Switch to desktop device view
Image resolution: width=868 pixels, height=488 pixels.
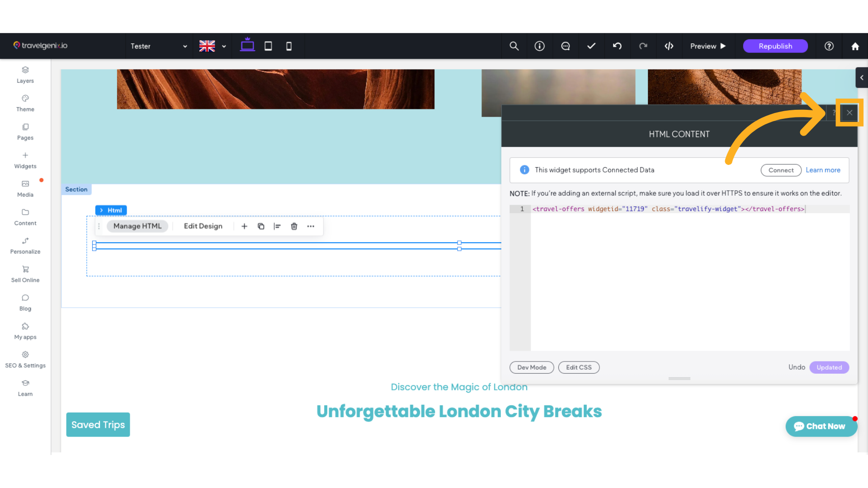[x=247, y=46]
